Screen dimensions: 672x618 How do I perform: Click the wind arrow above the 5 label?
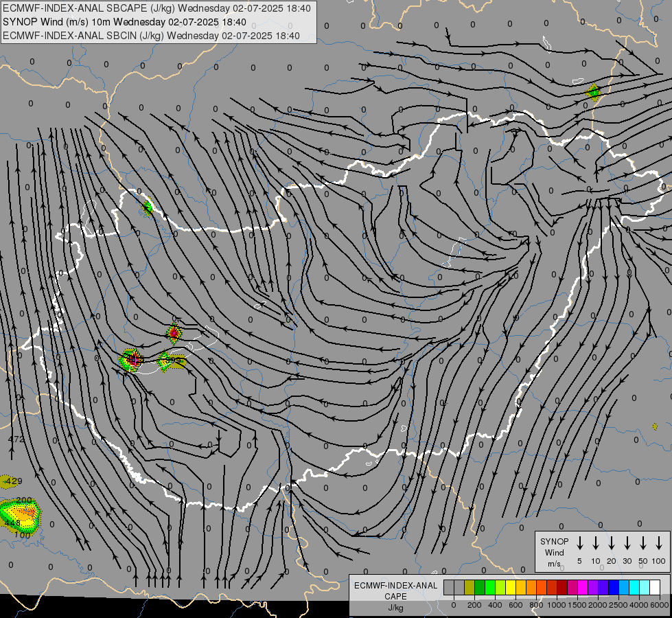click(x=579, y=542)
